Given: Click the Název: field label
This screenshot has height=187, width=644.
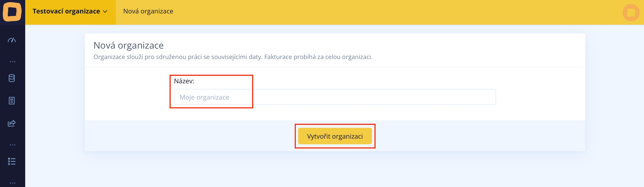Looking at the screenshot, I should [184, 81].
